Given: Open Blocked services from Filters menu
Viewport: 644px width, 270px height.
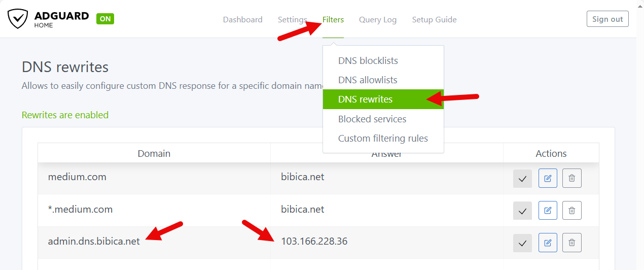Looking at the screenshot, I should 372,119.
